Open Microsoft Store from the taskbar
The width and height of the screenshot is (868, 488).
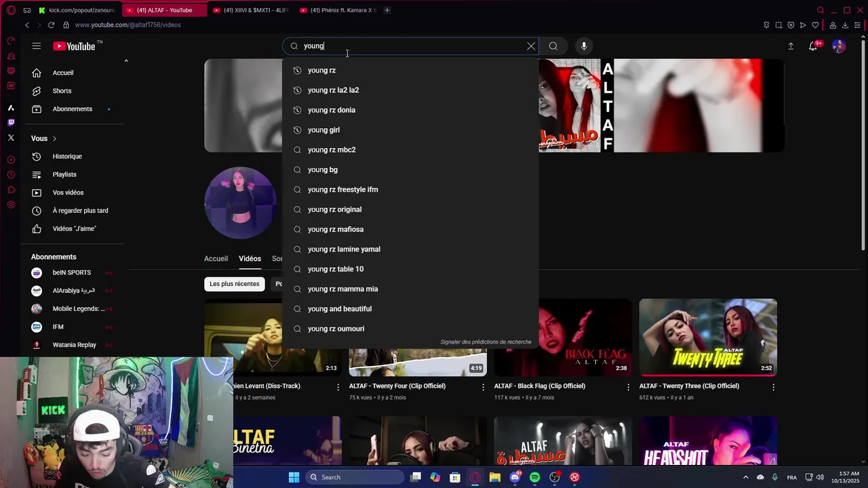click(x=455, y=477)
